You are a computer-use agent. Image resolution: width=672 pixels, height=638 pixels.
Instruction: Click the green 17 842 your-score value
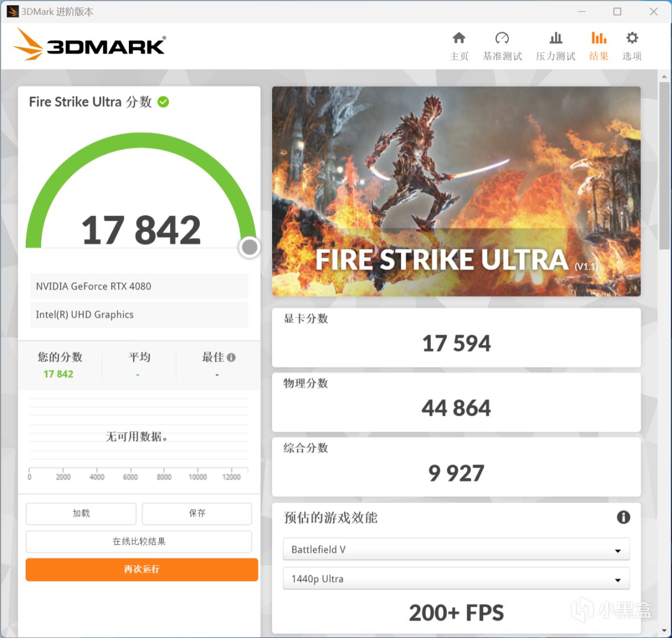[x=58, y=374]
